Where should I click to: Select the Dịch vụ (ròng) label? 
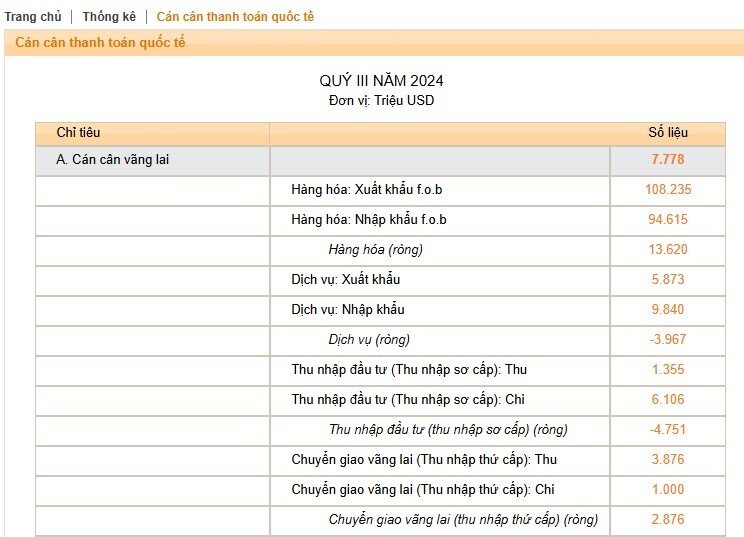tap(369, 340)
